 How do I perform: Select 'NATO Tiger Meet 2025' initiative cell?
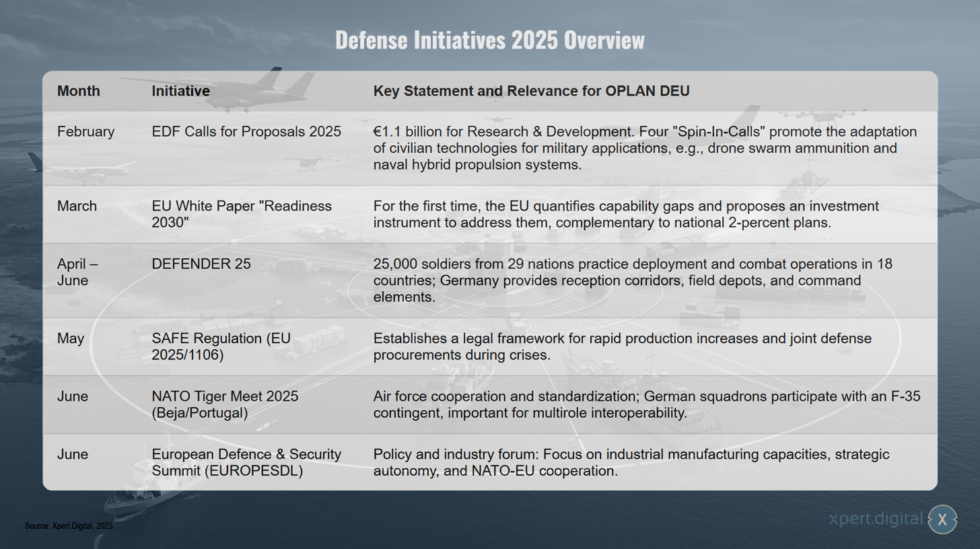click(x=225, y=404)
